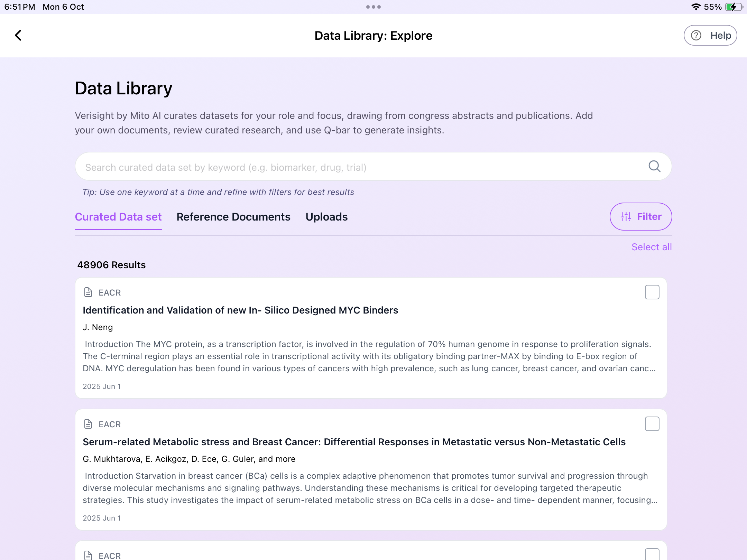Image resolution: width=747 pixels, height=560 pixels.
Task: Open the MYC Binders dataset title
Action: tap(240, 310)
